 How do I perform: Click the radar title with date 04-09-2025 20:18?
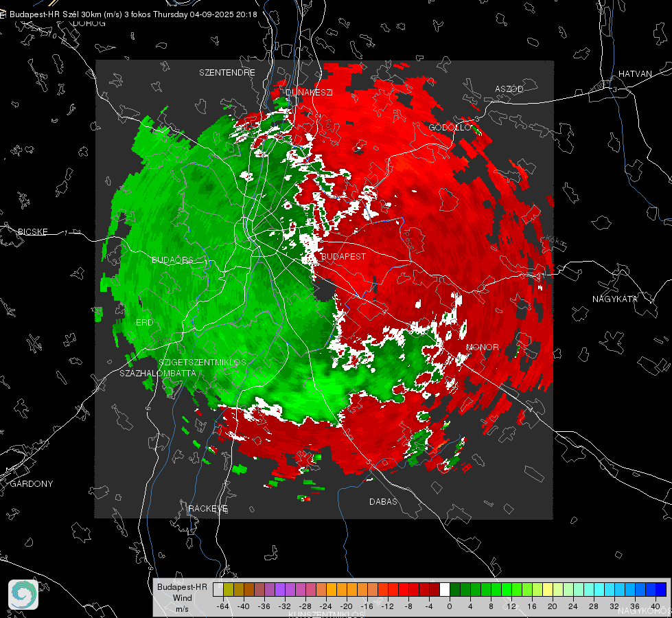133,14
